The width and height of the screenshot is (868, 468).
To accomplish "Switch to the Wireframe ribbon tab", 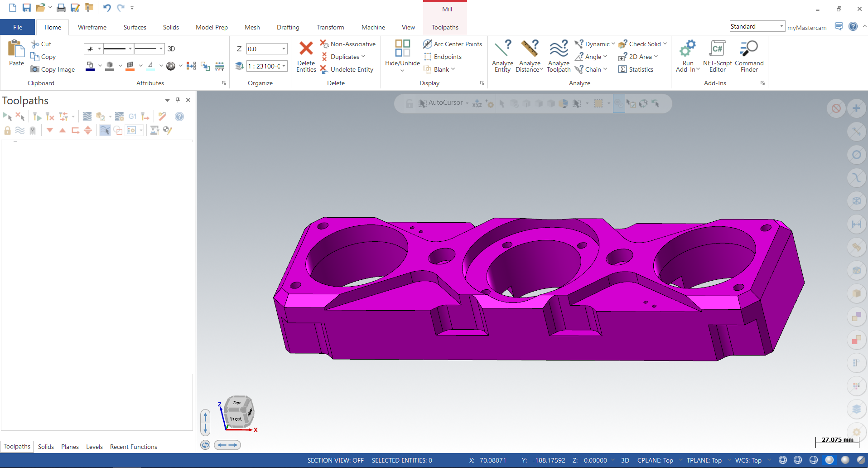I will pyautogui.click(x=92, y=27).
